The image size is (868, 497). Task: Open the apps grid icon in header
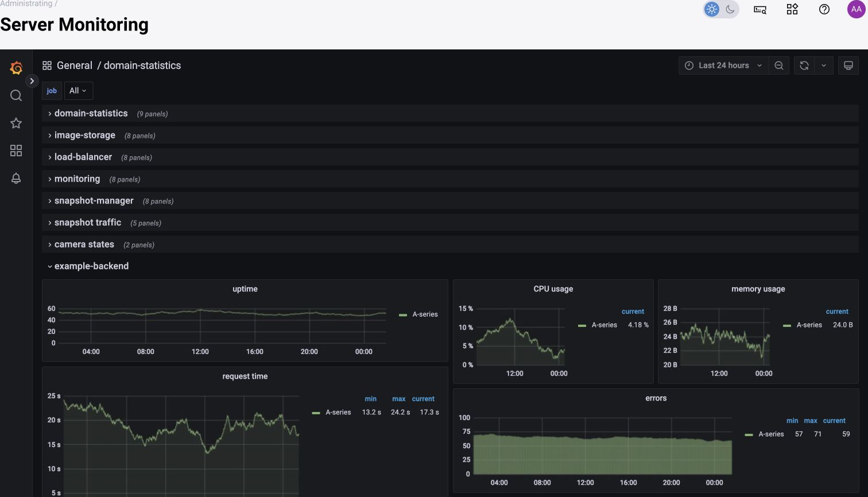792,9
